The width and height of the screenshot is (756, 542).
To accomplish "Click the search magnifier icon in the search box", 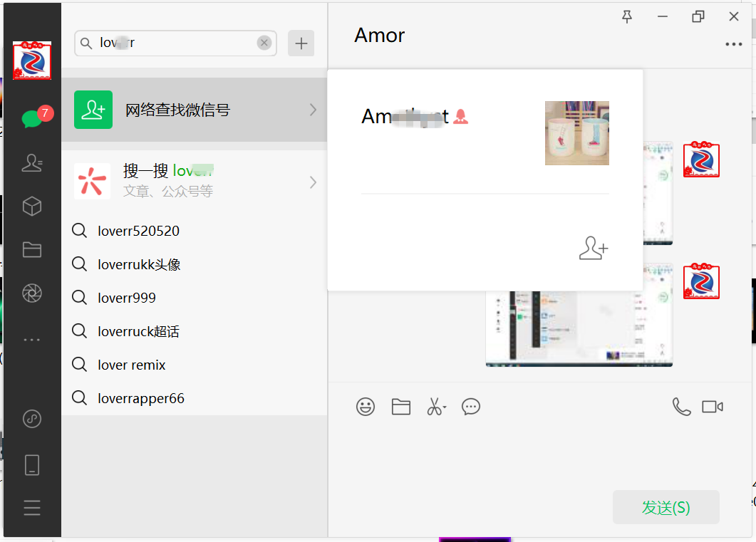I will [x=86, y=43].
